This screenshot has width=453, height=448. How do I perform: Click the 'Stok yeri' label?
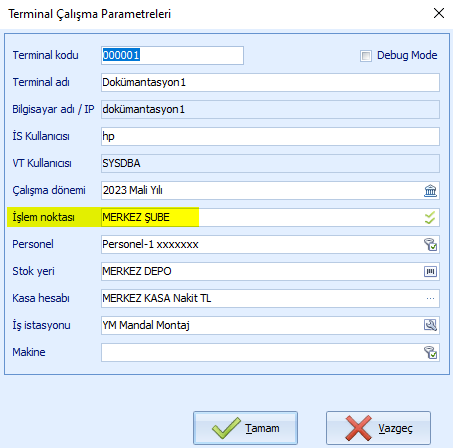[x=33, y=271]
